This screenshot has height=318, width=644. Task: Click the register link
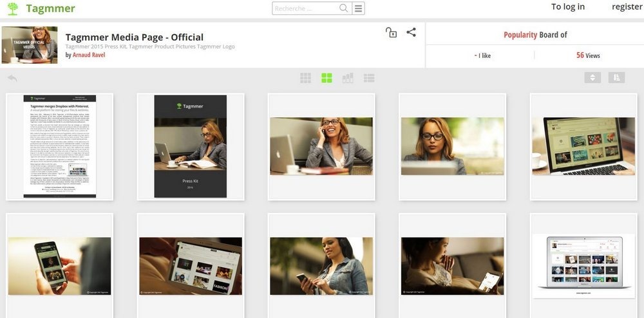(x=627, y=7)
